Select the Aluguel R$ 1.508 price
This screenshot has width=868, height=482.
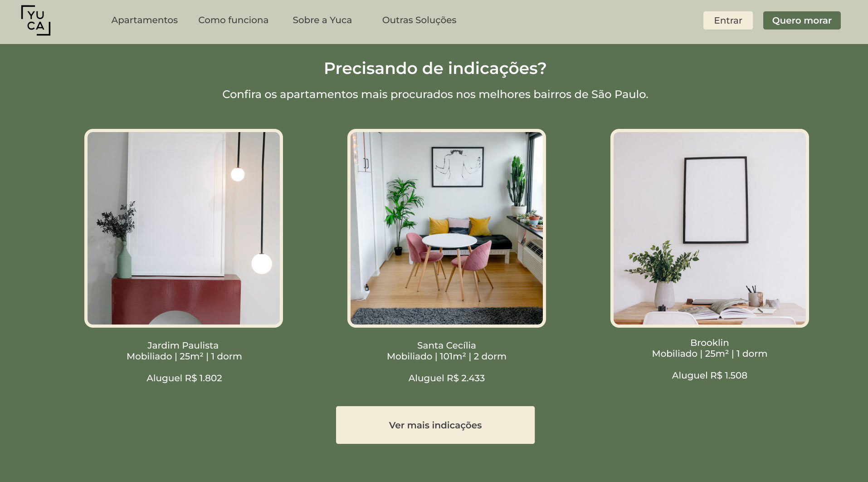pyautogui.click(x=710, y=375)
